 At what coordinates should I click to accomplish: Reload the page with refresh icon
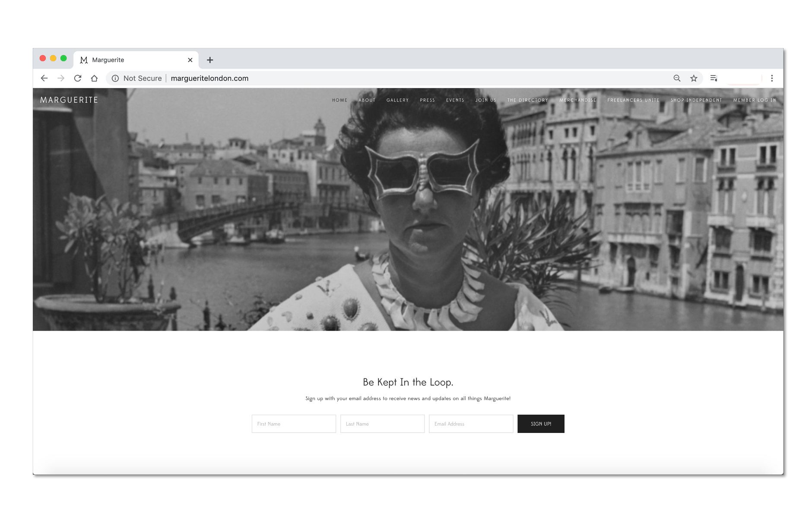coord(78,78)
